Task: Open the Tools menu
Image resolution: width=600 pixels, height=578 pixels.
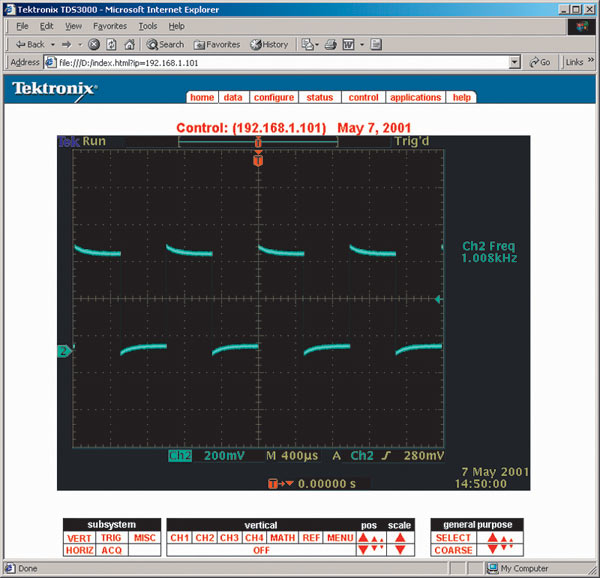Action: [148, 26]
